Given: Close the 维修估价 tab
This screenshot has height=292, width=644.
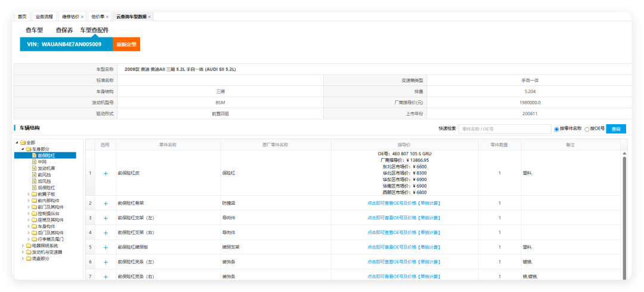Looking at the screenshot, I should click(x=82, y=17).
